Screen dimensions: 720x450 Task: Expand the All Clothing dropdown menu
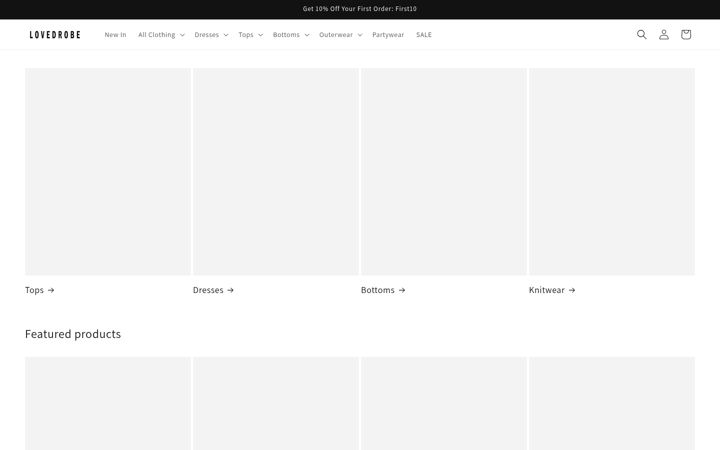coord(161,34)
